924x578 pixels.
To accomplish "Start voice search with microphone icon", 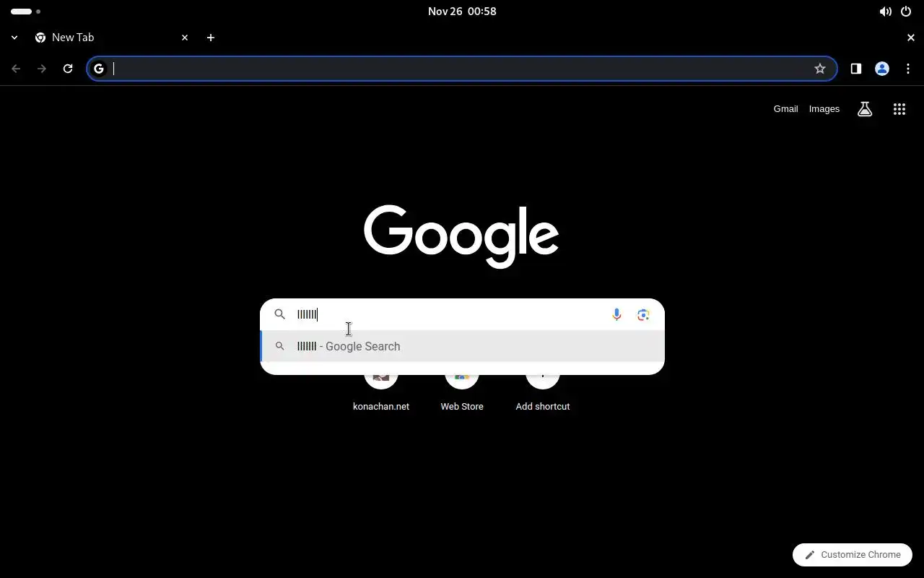I will click(x=616, y=314).
